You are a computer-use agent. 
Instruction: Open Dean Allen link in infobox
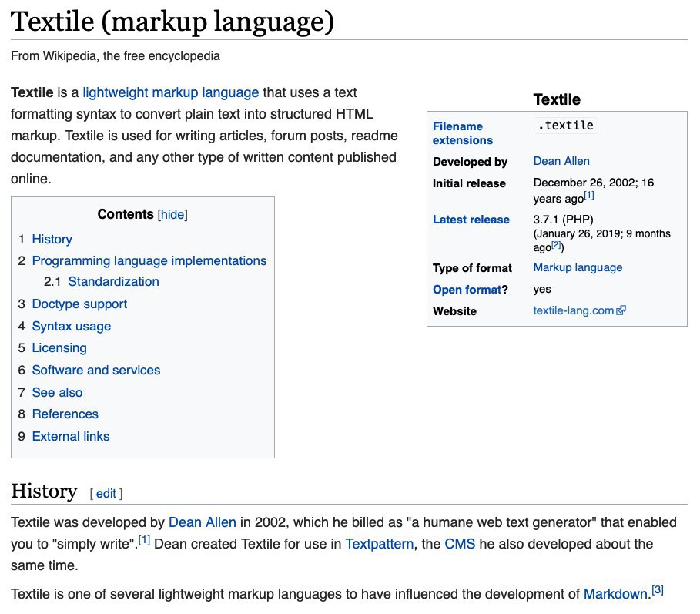(561, 161)
